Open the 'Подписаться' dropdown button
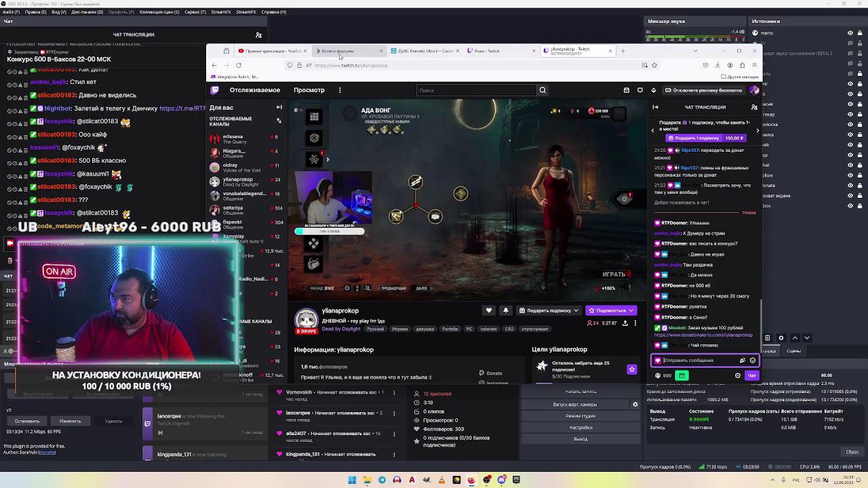 [611, 310]
